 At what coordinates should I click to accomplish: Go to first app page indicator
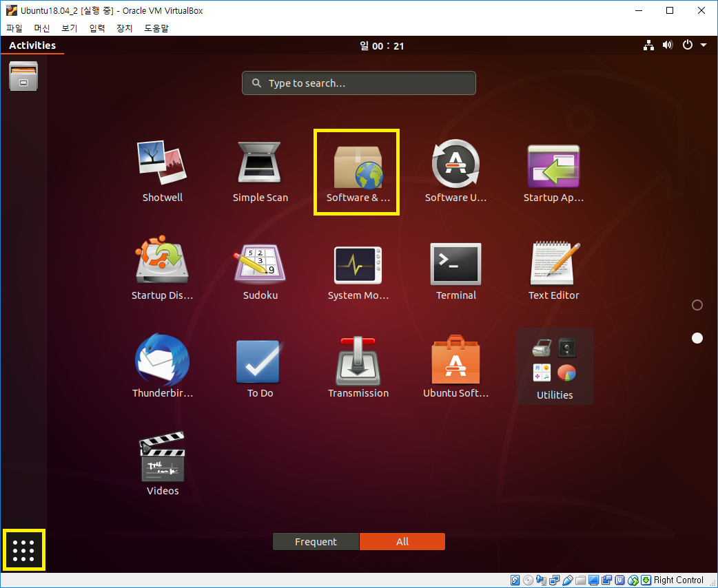coord(697,305)
